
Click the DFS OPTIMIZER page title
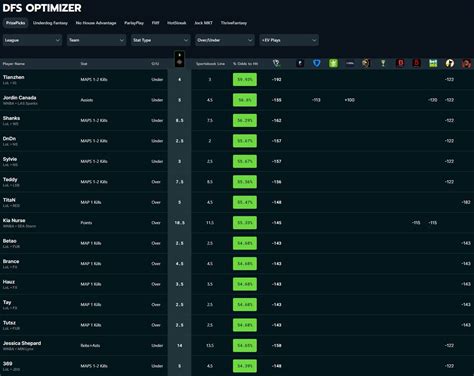point(42,8)
